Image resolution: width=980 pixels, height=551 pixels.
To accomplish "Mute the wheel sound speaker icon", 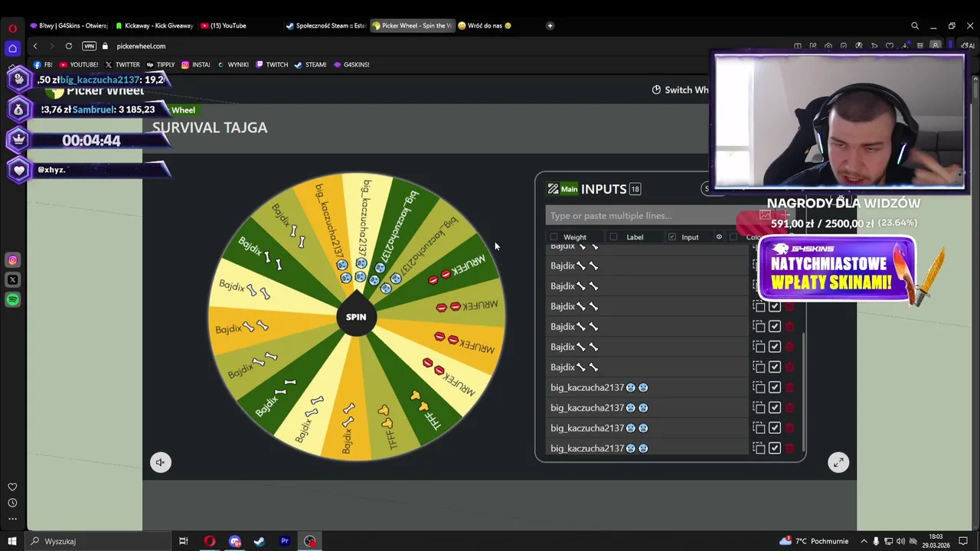I will (x=160, y=462).
